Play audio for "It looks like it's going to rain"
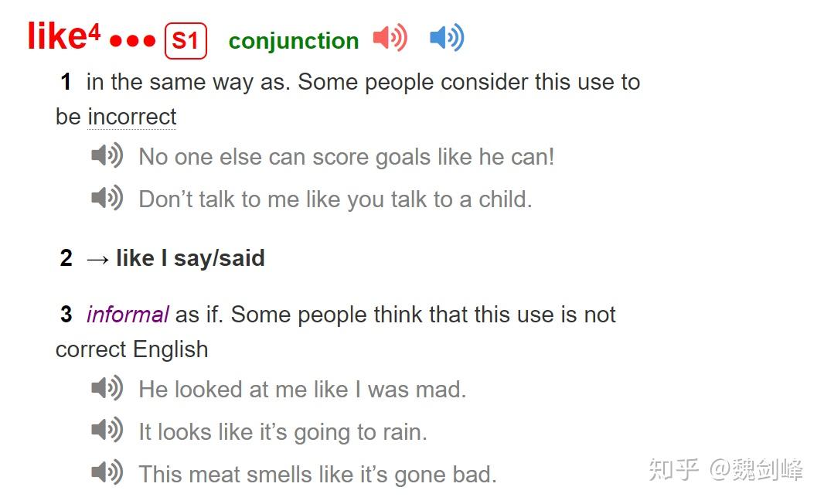 [107, 431]
